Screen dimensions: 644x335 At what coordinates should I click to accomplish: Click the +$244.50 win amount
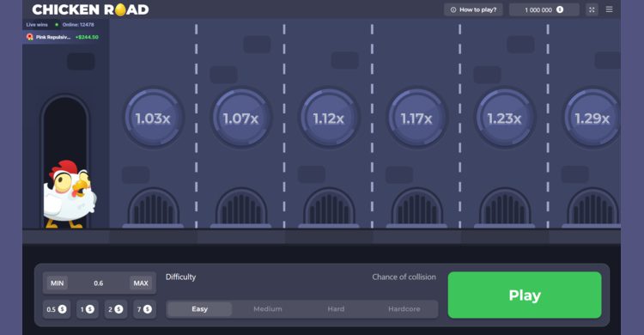click(x=87, y=37)
